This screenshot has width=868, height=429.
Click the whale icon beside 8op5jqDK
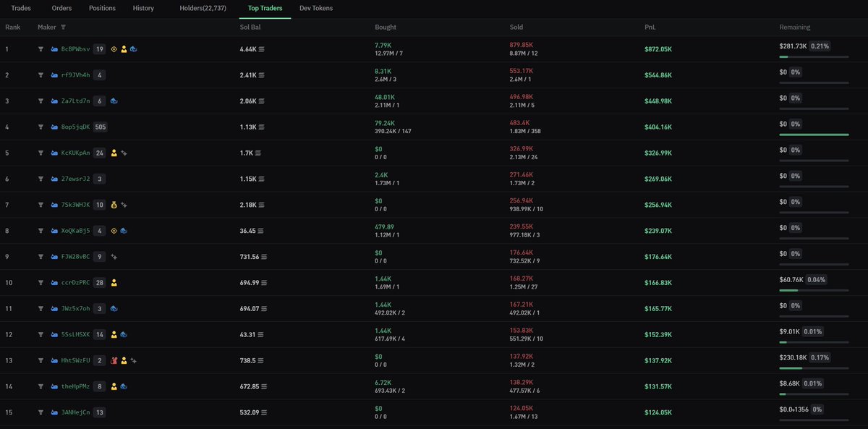point(54,127)
